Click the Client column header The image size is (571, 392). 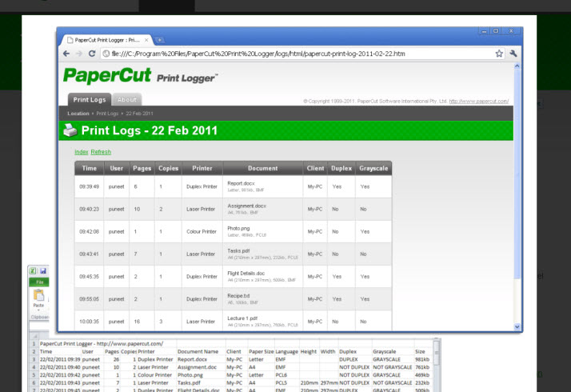[315, 168]
